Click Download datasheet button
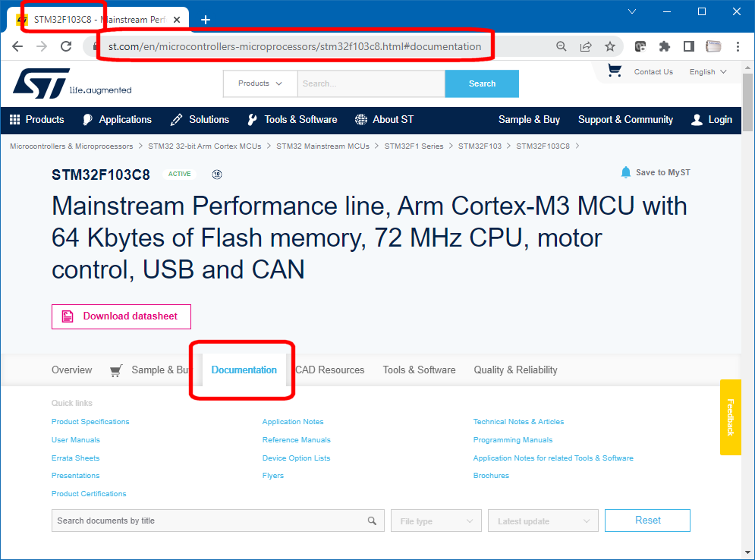755x560 pixels. pos(121,316)
